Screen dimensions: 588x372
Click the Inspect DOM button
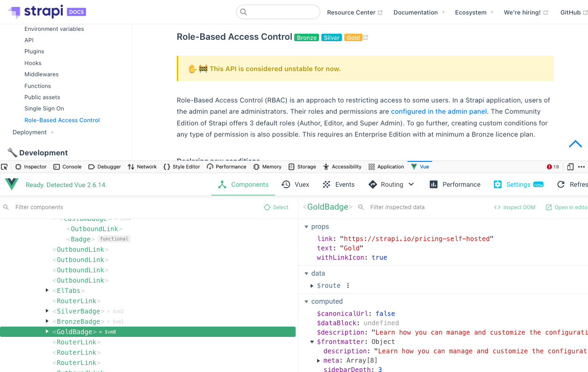515,207
